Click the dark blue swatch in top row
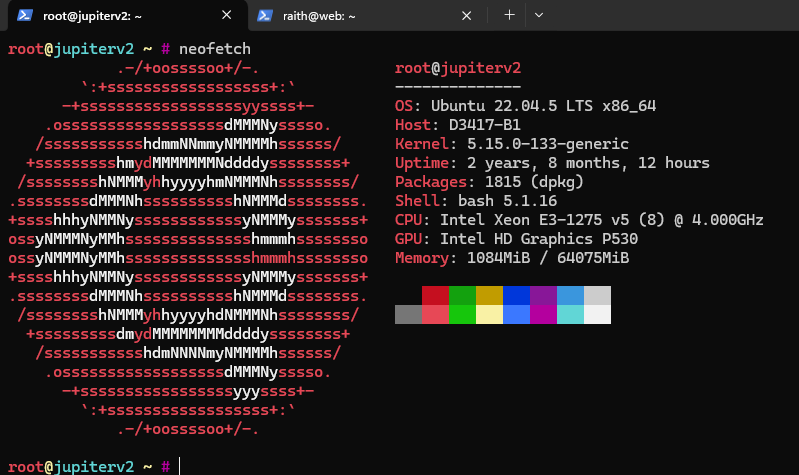Screen dimensions: 799x475 [516, 296]
